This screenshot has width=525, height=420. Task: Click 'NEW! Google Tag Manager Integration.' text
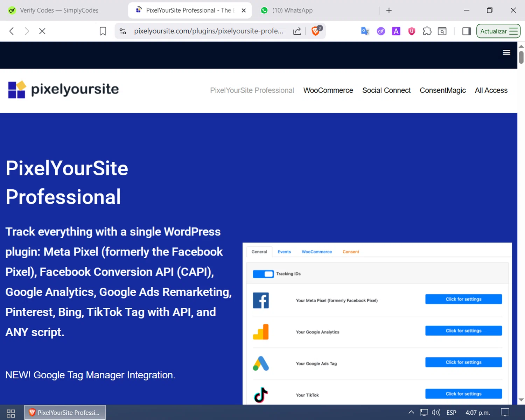click(90, 375)
